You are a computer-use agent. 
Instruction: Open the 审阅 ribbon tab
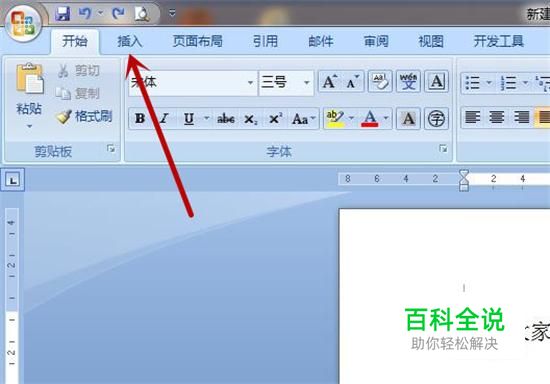(x=376, y=41)
